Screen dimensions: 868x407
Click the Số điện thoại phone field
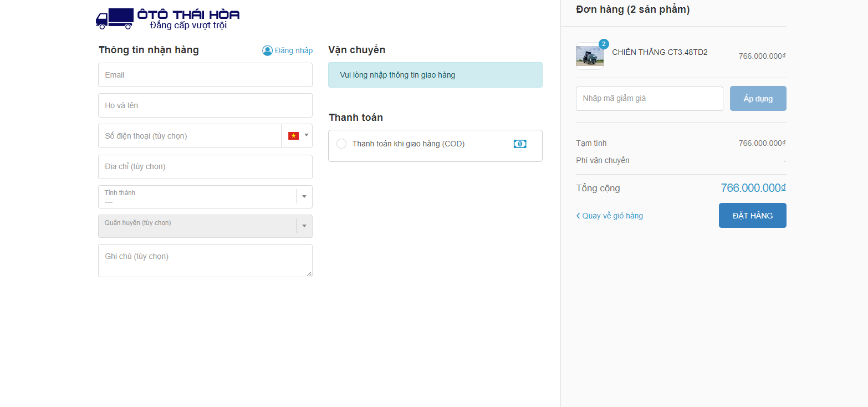[x=190, y=136]
